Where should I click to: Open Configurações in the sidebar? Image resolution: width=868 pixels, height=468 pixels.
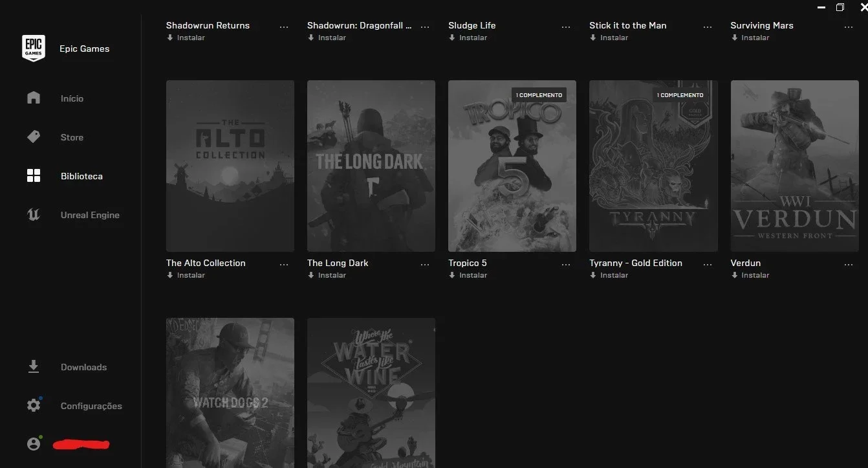point(91,406)
